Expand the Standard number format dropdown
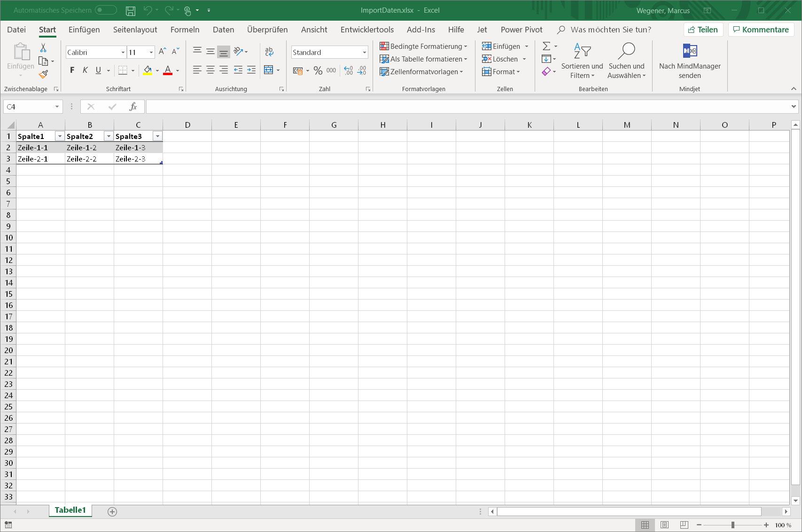The image size is (802, 532). [x=365, y=52]
